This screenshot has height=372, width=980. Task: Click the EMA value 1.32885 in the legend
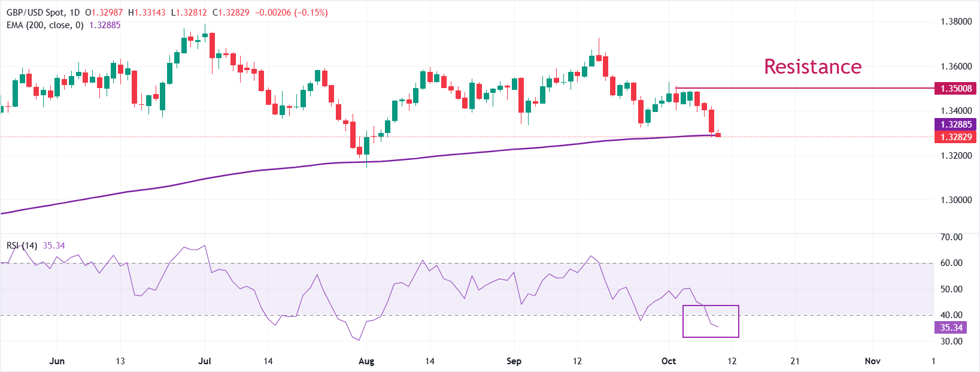(x=105, y=25)
